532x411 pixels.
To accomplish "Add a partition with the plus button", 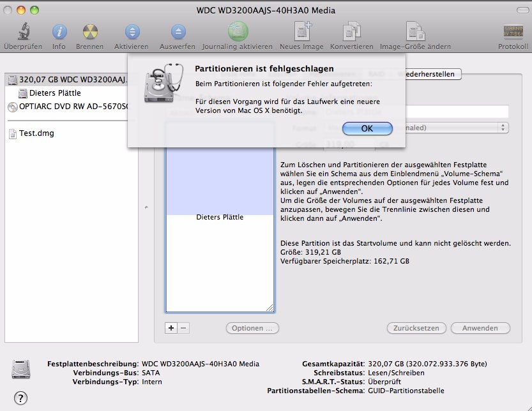I will coord(171,327).
